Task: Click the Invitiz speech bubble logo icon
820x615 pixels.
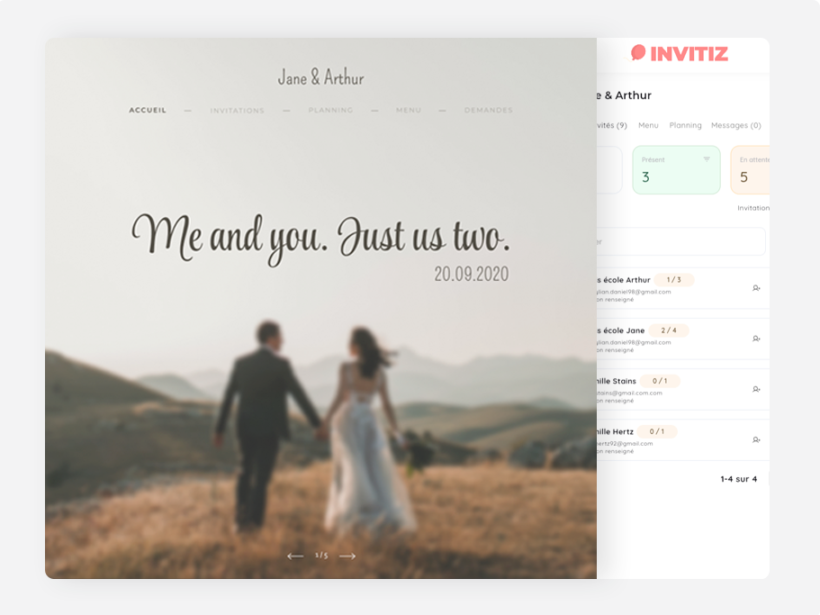Action: point(639,52)
